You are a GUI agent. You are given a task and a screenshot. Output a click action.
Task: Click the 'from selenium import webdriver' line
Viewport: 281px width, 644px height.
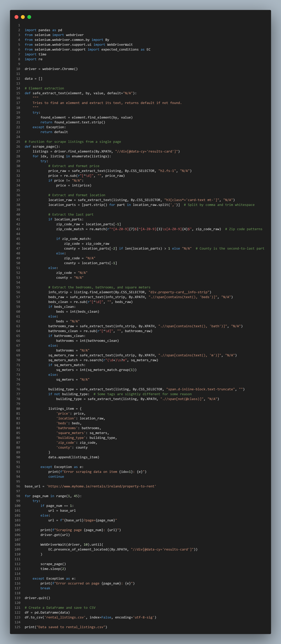54,35
